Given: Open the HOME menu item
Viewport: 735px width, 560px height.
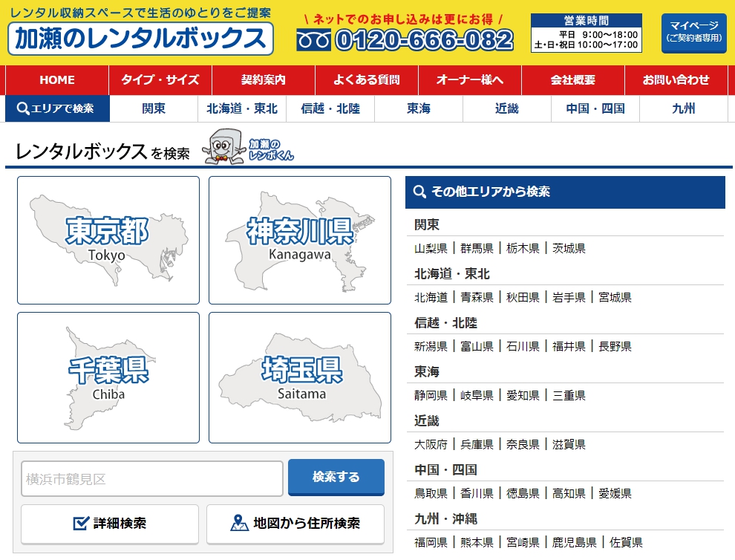Looking at the screenshot, I should 57,80.
